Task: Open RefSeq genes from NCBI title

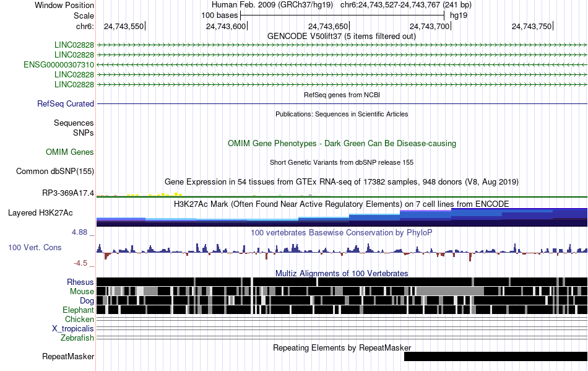Action: click(342, 95)
